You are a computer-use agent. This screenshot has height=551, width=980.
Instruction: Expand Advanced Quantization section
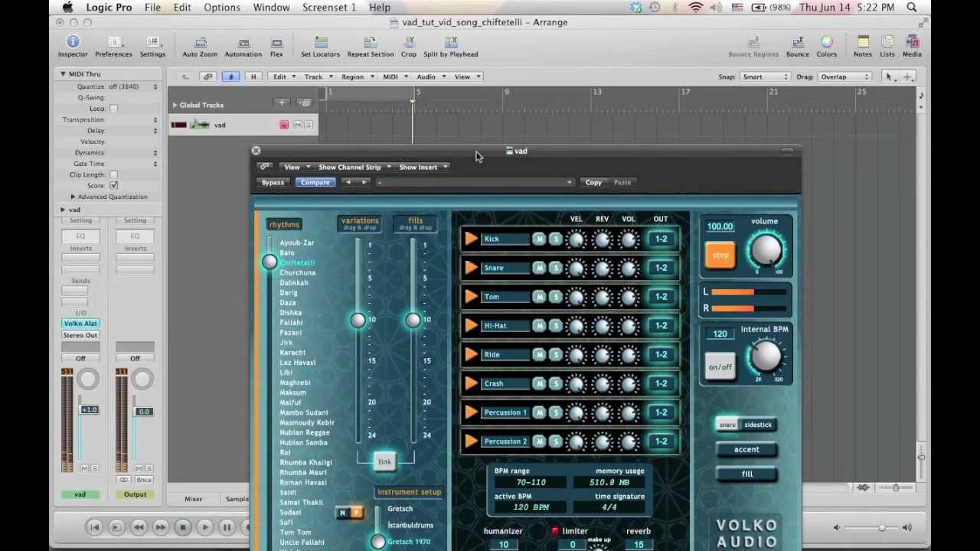point(73,197)
